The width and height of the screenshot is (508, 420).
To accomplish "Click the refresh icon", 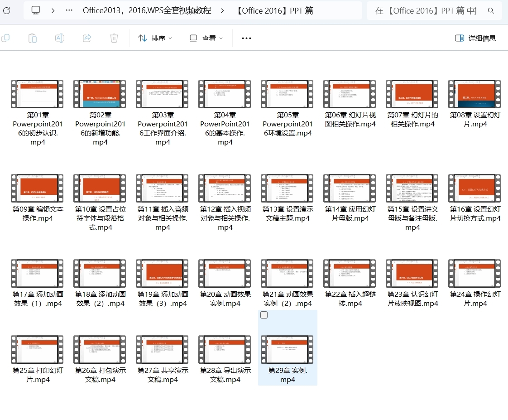I will [6, 11].
